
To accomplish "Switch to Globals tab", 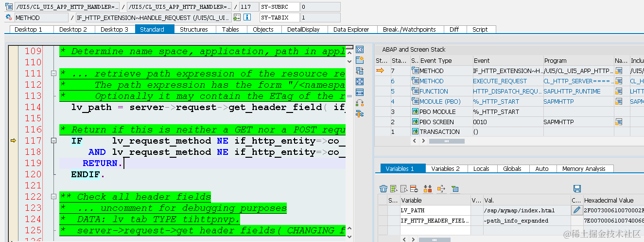I will click(x=512, y=168).
